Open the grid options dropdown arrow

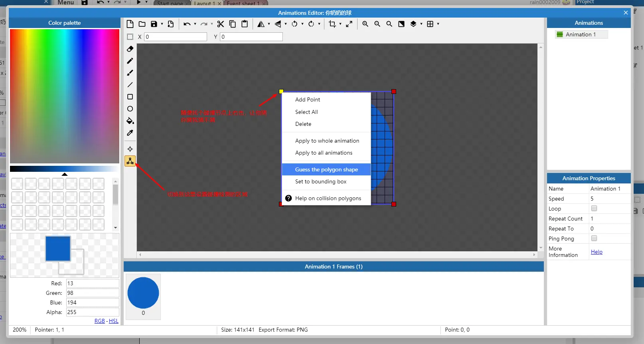click(438, 24)
